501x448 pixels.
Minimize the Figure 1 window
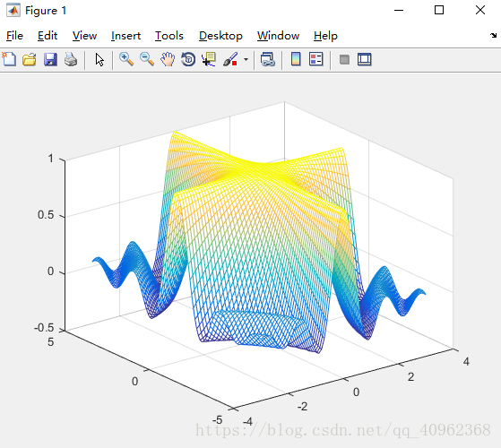click(399, 10)
